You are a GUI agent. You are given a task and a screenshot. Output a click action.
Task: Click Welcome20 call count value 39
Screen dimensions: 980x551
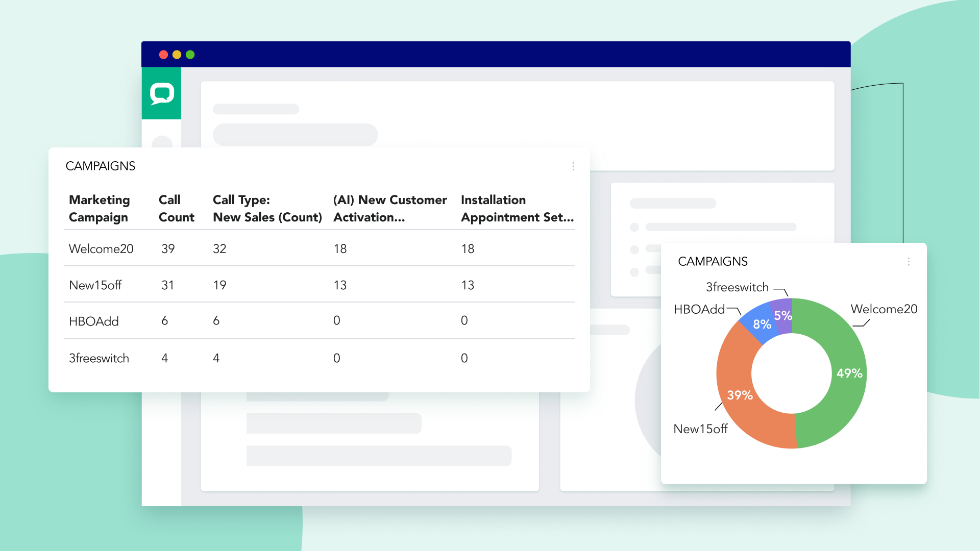point(168,249)
